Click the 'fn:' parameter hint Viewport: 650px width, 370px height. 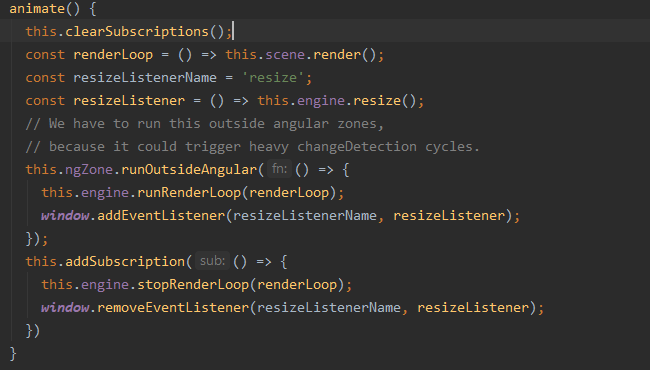coord(279,169)
